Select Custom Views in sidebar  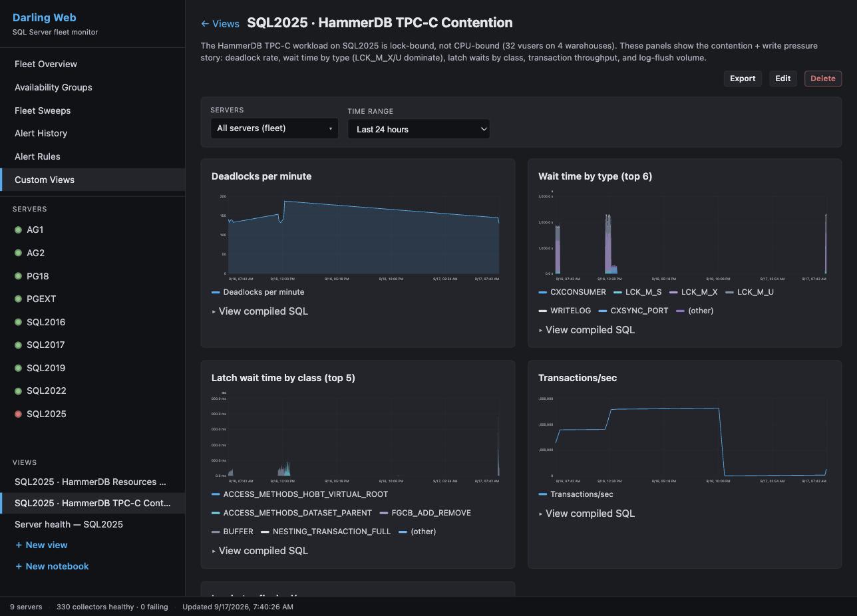92,180
